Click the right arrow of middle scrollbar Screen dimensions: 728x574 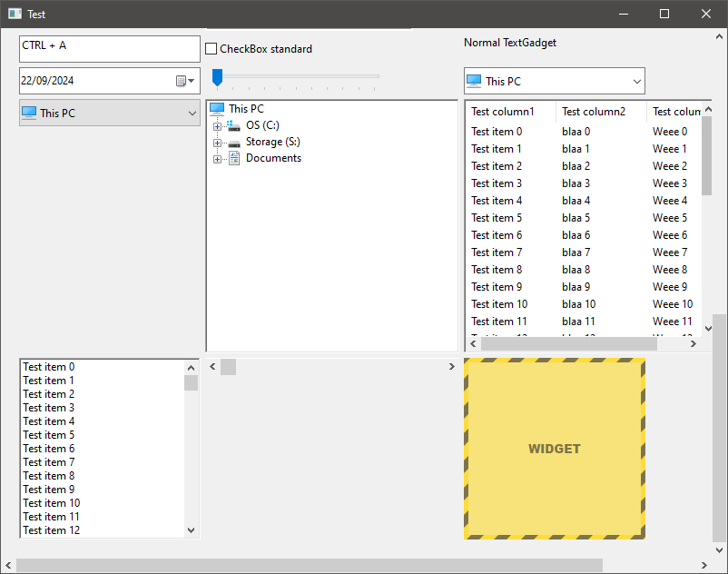click(452, 366)
